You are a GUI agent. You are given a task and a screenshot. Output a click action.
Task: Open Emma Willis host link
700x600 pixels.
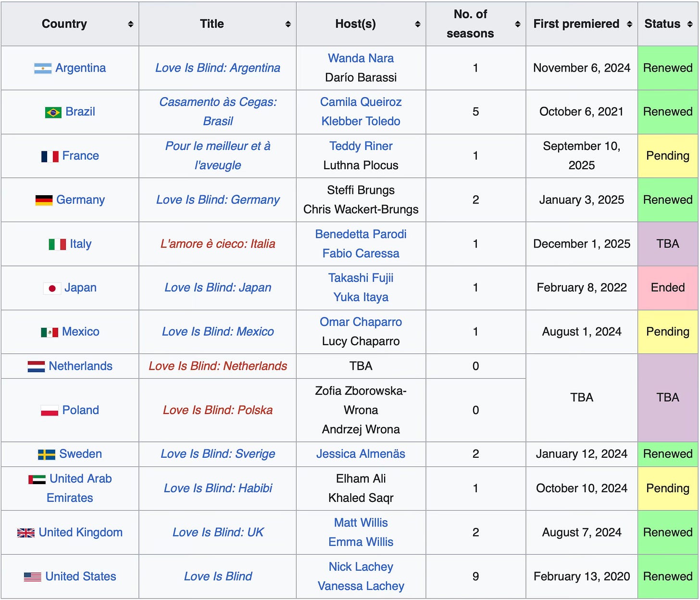361,542
